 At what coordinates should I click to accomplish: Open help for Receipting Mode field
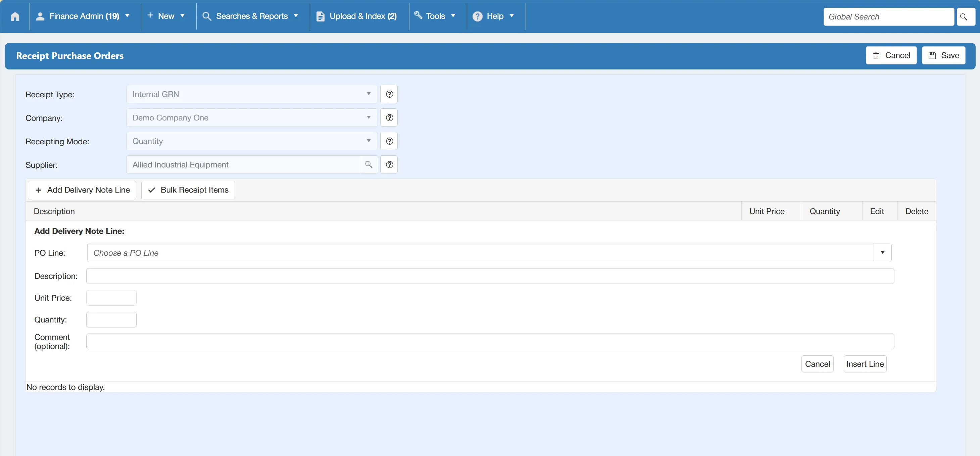tap(389, 141)
